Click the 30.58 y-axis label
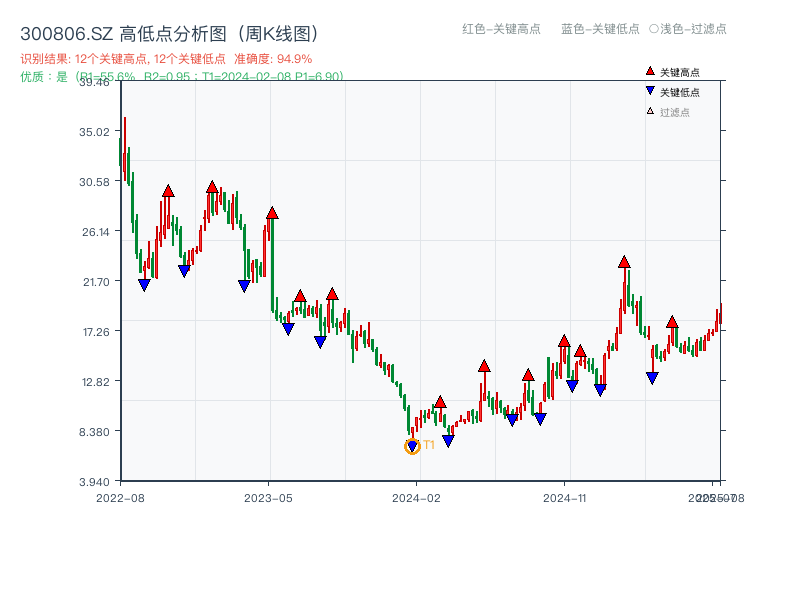This screenshot has width=800, height=600. [94, 182]
